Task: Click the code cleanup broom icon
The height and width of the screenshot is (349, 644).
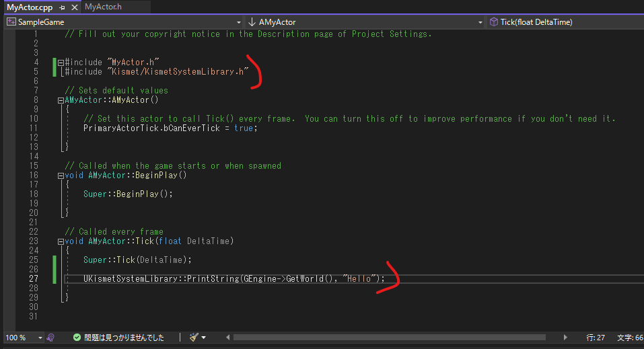Action: click(194, 338)
